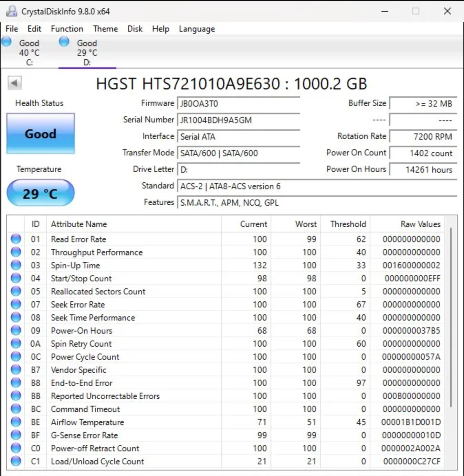Click the 29 °C temperature button
Image resolution: width=464 pixels, height=476 pixels.
click(41, 193)
